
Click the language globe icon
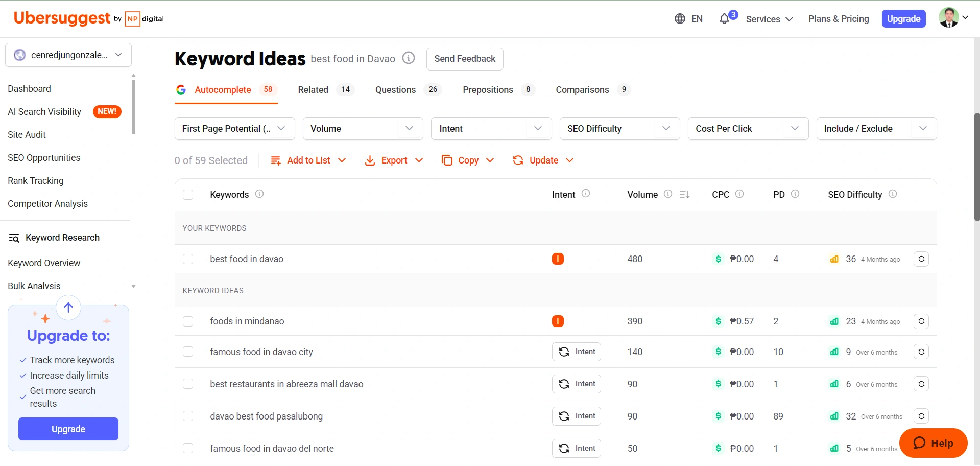679,18
